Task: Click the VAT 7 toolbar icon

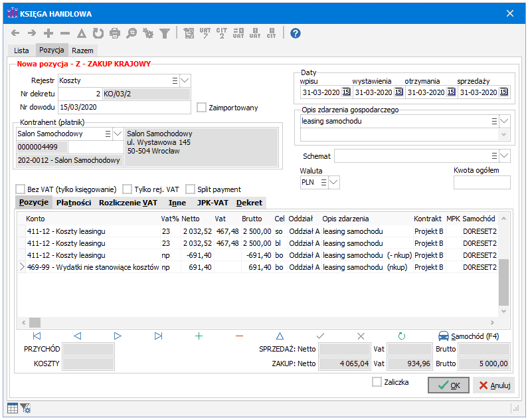Action: 205,33
